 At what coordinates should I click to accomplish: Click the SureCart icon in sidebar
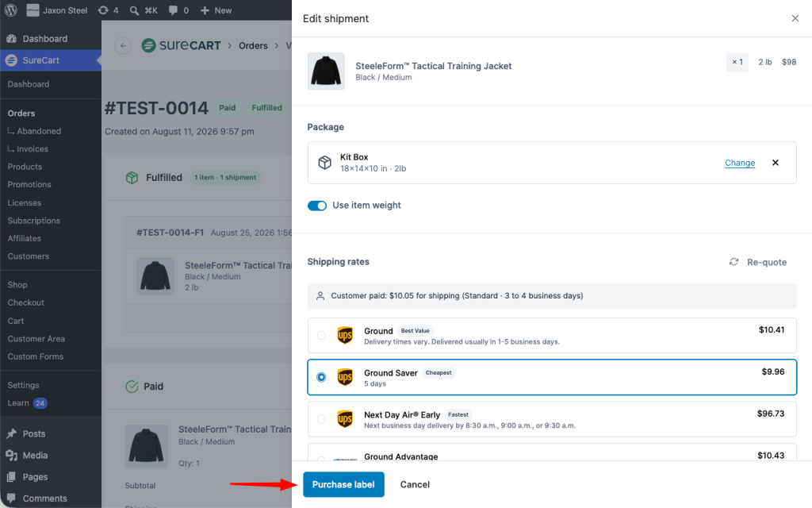11,60
